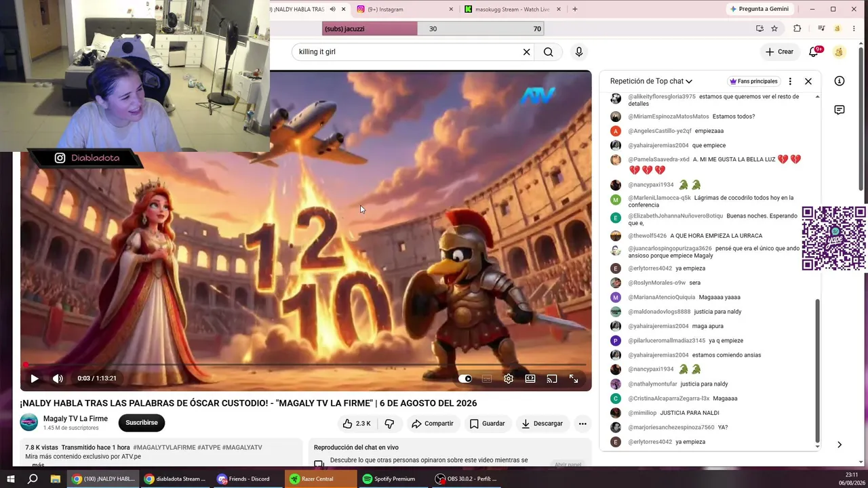Follow the #MAGALYTVLAFIRME hashtag
The width and height of the screenshot is (868, 488).
[x=164, y=447]
